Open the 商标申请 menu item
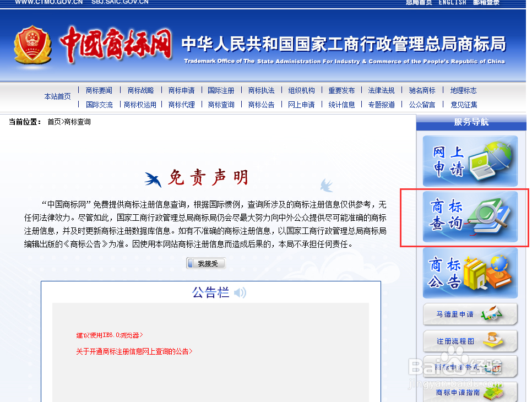 182,90
